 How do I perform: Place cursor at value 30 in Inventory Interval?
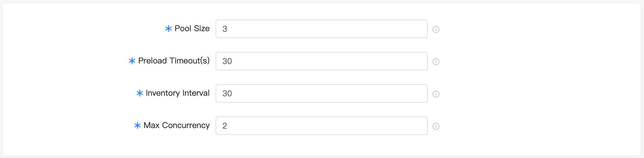[227, 93]
